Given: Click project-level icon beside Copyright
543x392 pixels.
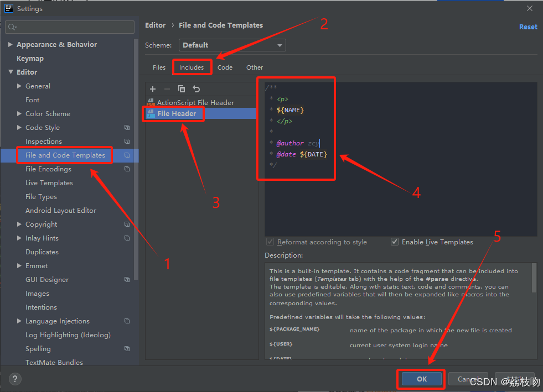Looking at the screenshot, I should pyautogui.click(x=127, y=224).
